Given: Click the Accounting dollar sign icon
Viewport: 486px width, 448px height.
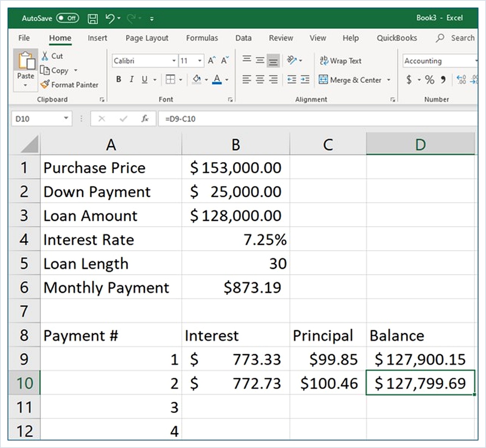Looking at the screenshot, I should (x=409, y=79).
